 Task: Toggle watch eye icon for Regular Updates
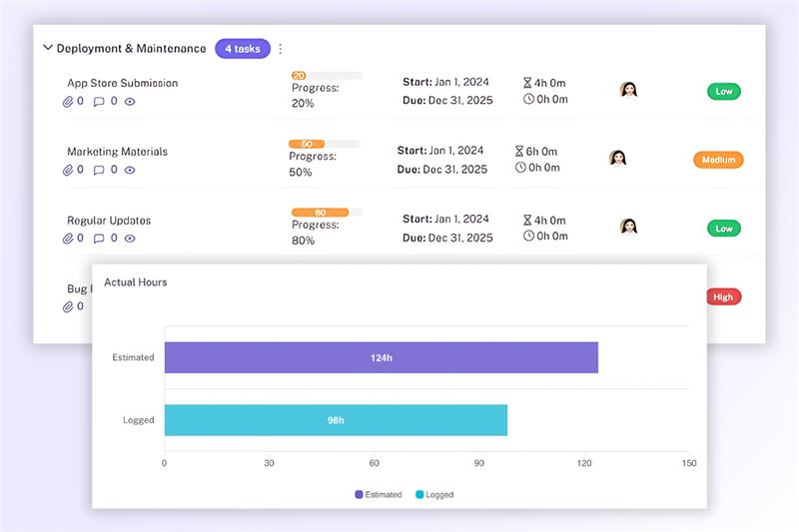pos(130,239)
